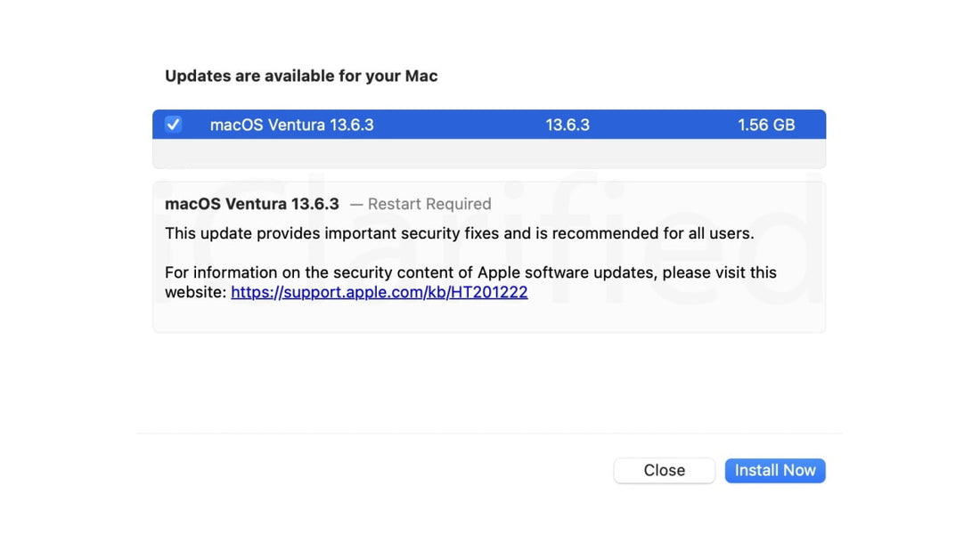Click the 1.56 GB download size label
980x551 pixels.
(x=767, y=125)
